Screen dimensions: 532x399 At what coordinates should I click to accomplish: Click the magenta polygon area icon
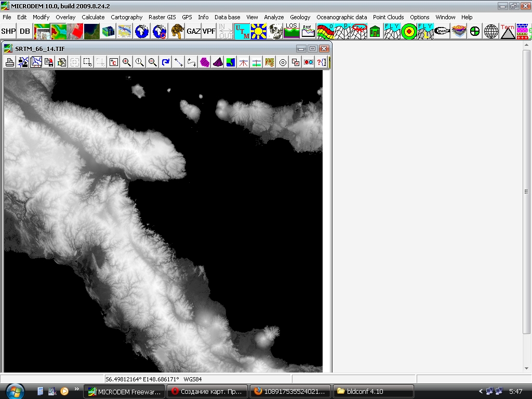[x=205, y=62]
